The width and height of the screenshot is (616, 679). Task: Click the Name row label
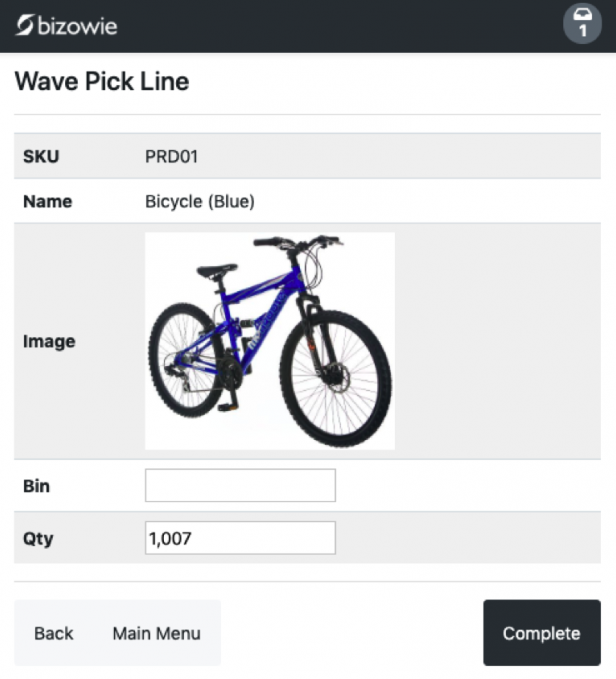[47, 201]
